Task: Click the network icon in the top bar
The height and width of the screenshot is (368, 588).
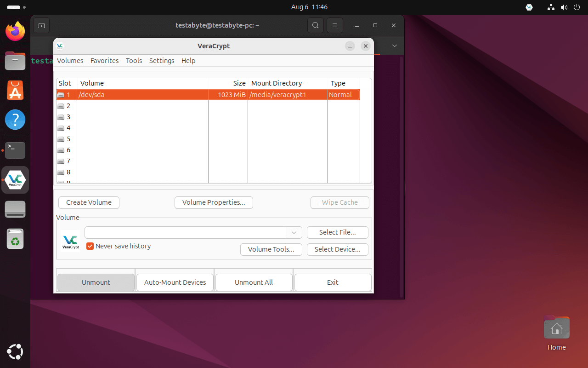Action: [551, 7]
